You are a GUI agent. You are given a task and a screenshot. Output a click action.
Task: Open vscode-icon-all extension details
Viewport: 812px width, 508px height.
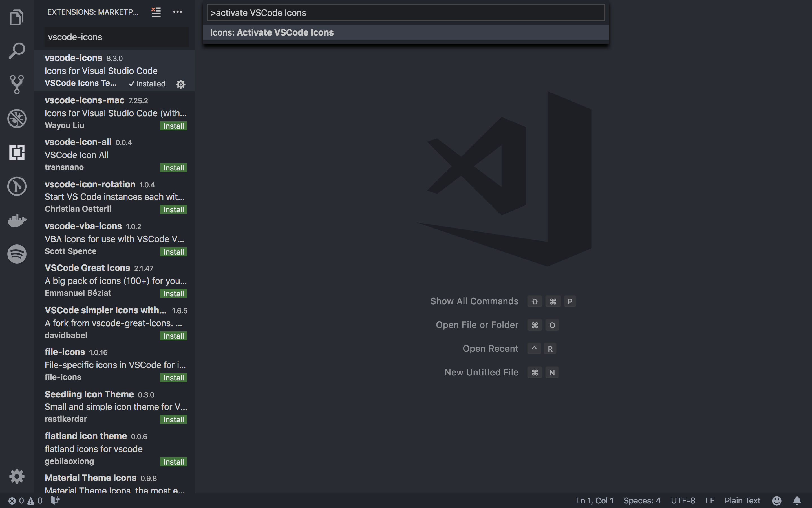pyautogui.click(x=114, y=155)
